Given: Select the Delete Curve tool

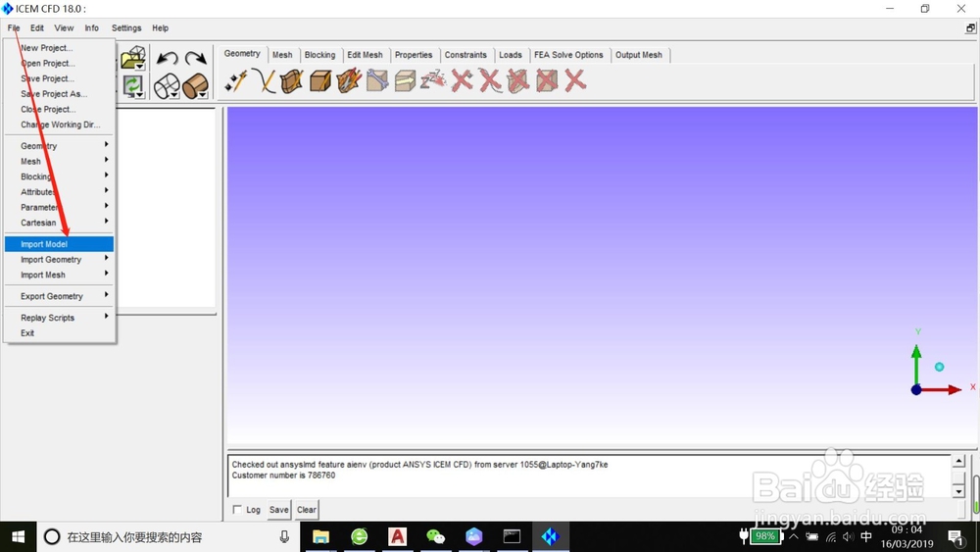Looking at the screenshot, I should click(490, 81).
